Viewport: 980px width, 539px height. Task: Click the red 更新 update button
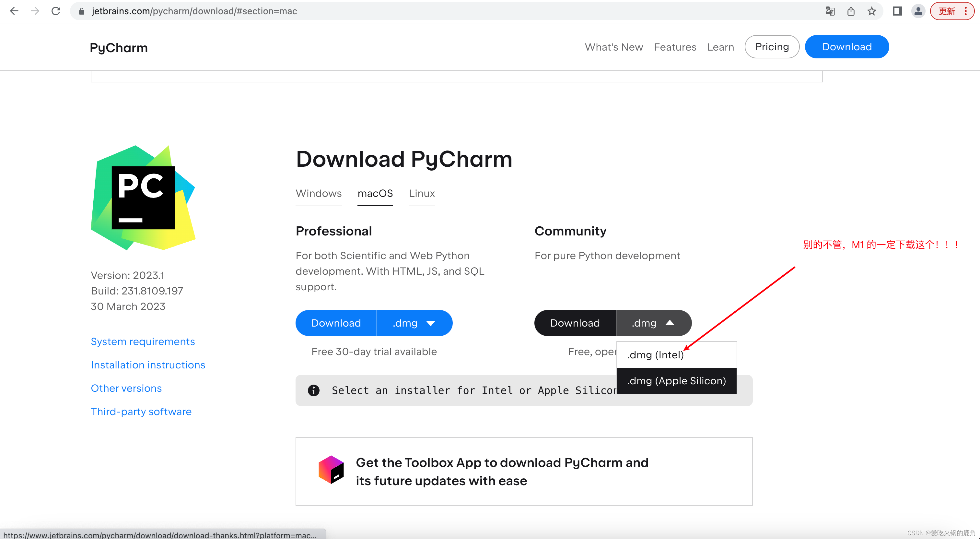(951, 11)
